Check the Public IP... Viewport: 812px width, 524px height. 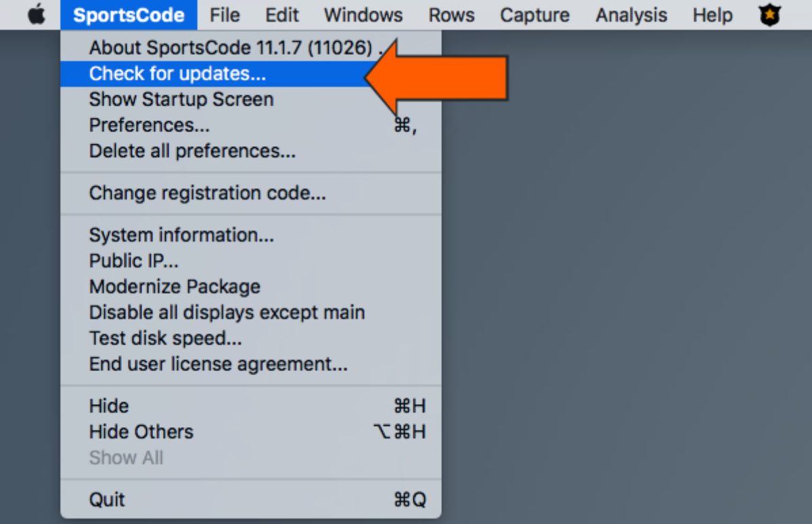click(x=133, y=261)
